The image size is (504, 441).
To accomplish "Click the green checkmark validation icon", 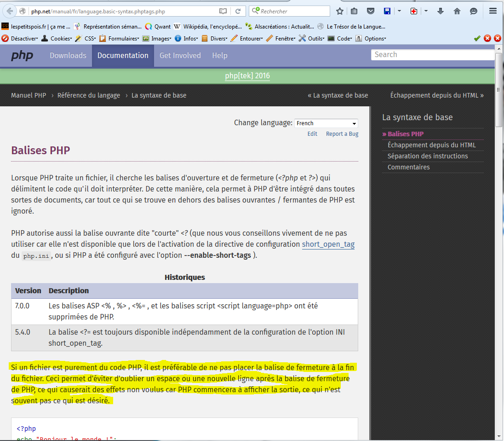I will click(x=477, y=39).
